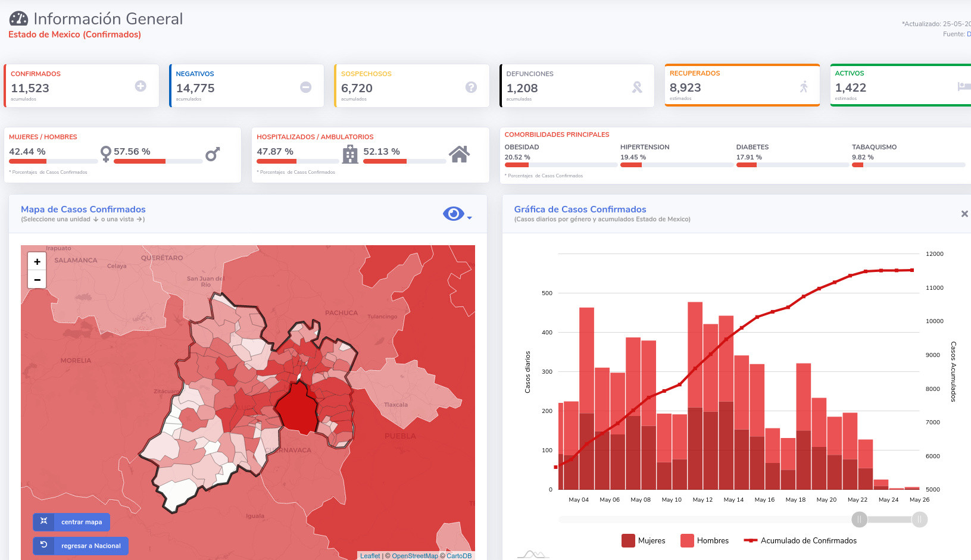Click the SOSPECHOSOS value 6,720
This screenshot has height=560, width=971.
[x=357, y=88]
